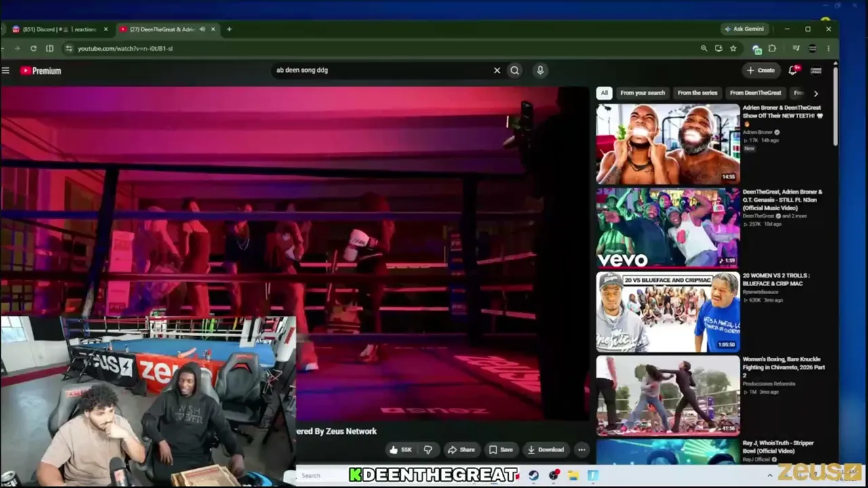The width and height of the screenshot is (868, 488).
Task: Clear the YouTube search query
Action: coord(497,70)
